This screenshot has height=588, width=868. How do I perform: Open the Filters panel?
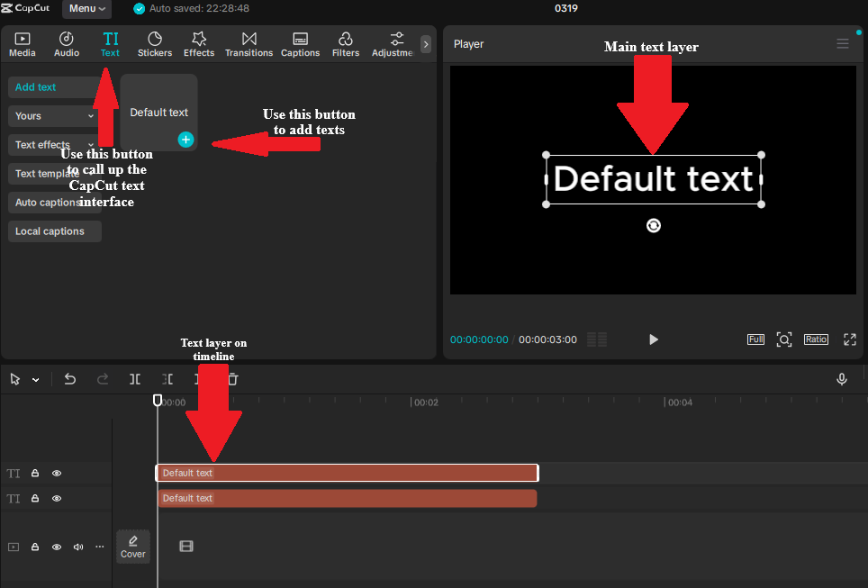click(346, 42)
